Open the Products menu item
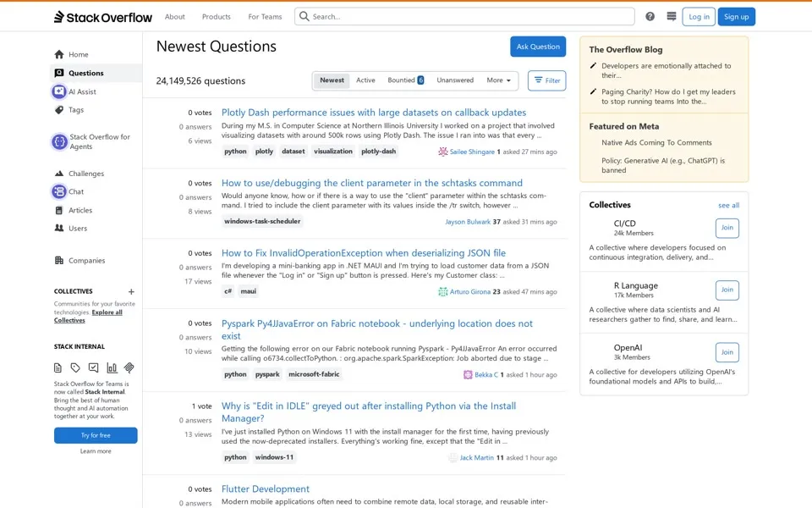The image size is (812, 508). [217, 17]
